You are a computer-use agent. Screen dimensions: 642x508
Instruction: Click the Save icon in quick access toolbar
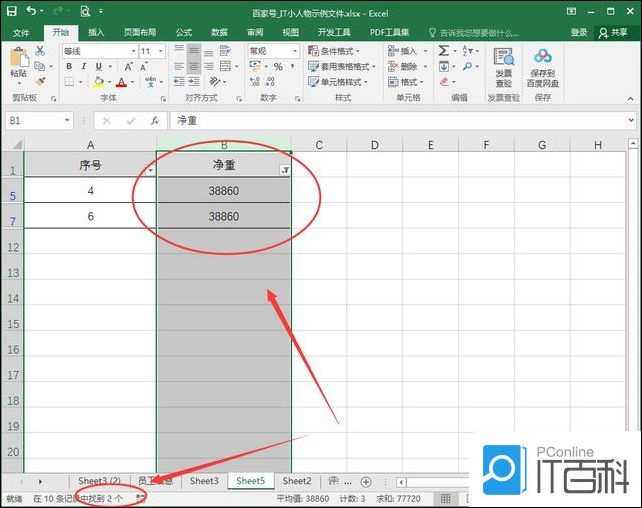point(13,11)
